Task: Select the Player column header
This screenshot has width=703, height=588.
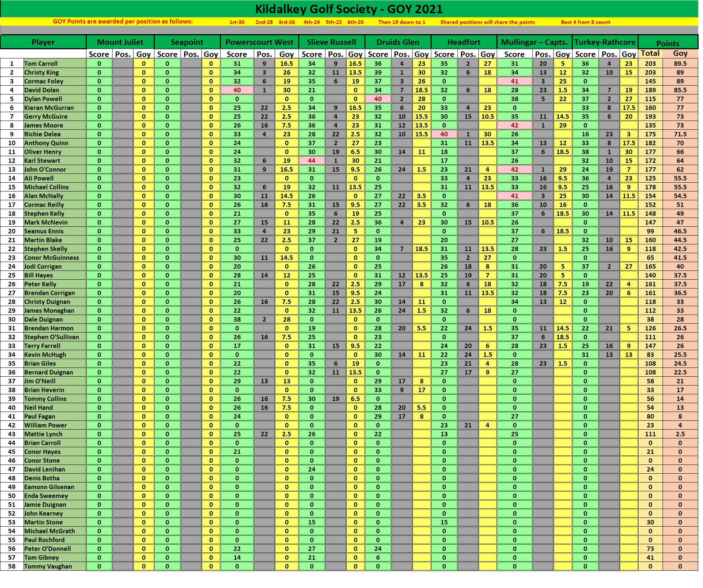Action: coord(43,42)
